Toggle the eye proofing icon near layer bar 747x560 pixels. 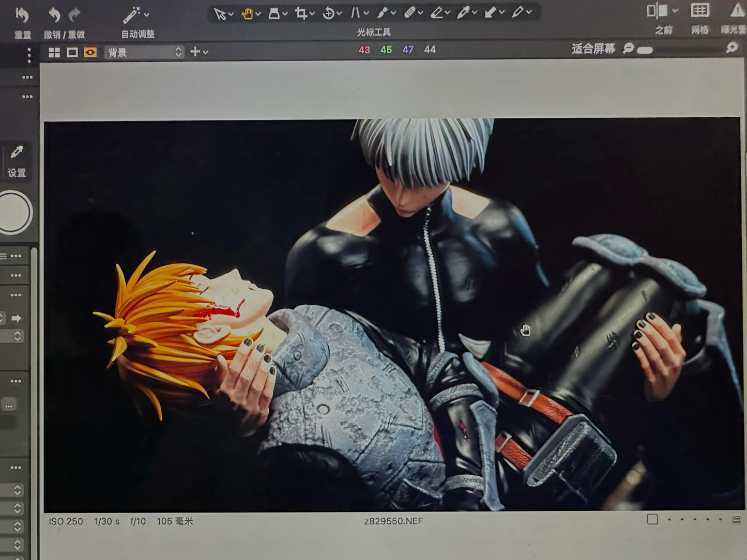(x=90, y=52)
